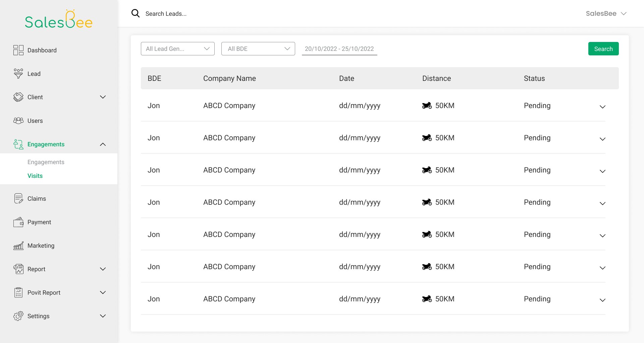Click the Distance column header
This screenshot has height=343, width=644.
click(x=436, y=78)
